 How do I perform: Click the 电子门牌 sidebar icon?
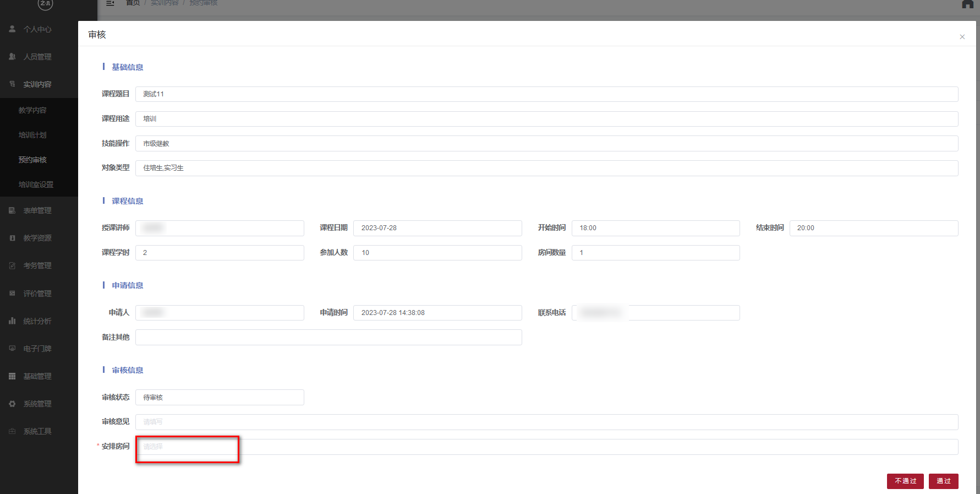[x=12, y=349]
